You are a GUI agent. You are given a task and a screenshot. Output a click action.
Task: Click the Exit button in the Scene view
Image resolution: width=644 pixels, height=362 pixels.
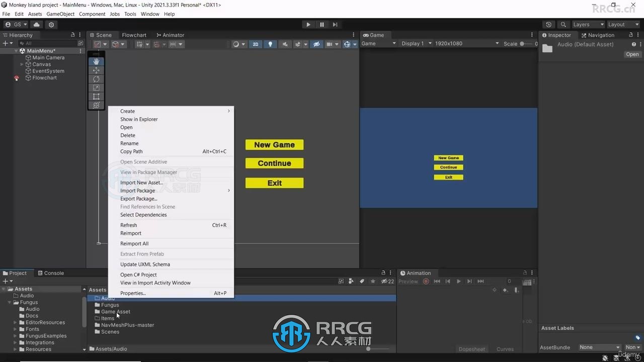274,183
